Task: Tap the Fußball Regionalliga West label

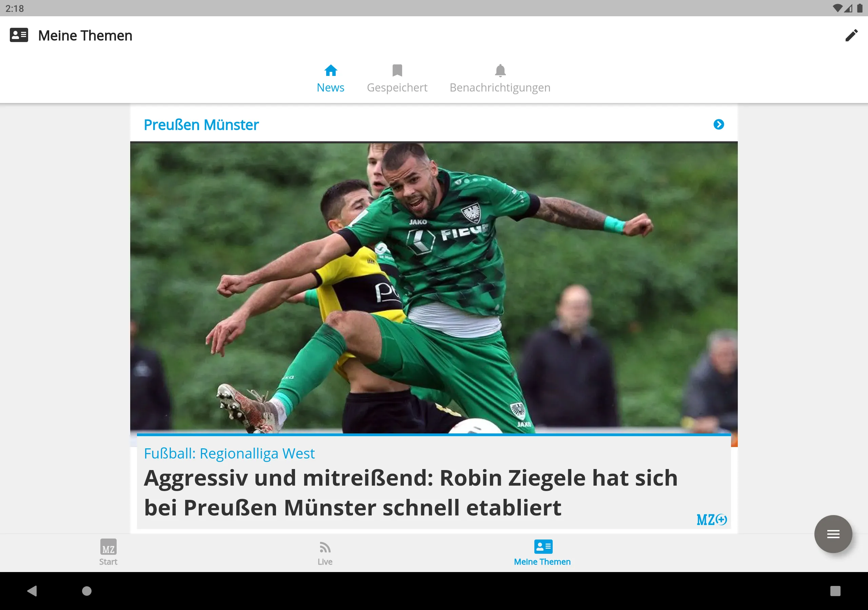Action: click(x=229, y=453)
